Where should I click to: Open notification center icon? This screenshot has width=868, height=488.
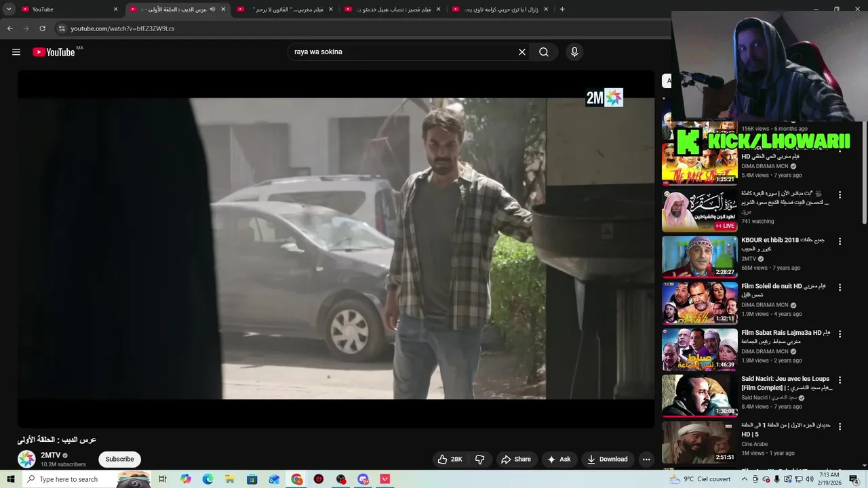pos(854,479)
